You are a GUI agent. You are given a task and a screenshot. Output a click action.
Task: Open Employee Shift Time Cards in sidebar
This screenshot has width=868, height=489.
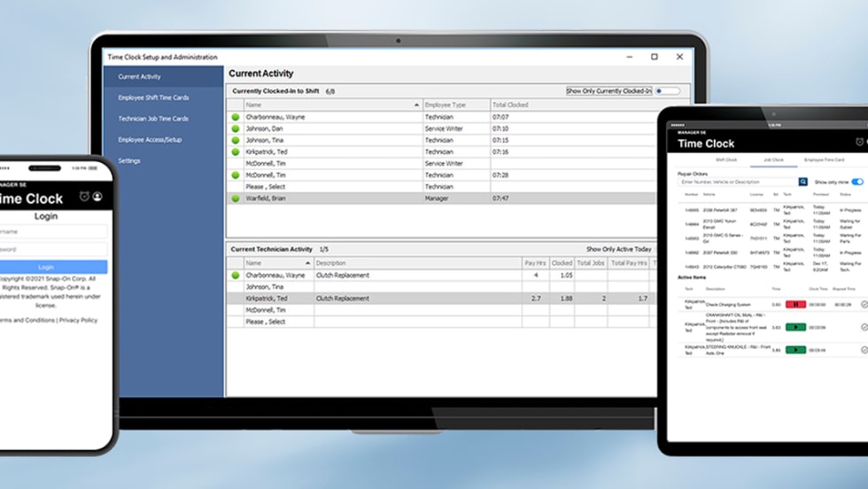[x=153, y=97]
